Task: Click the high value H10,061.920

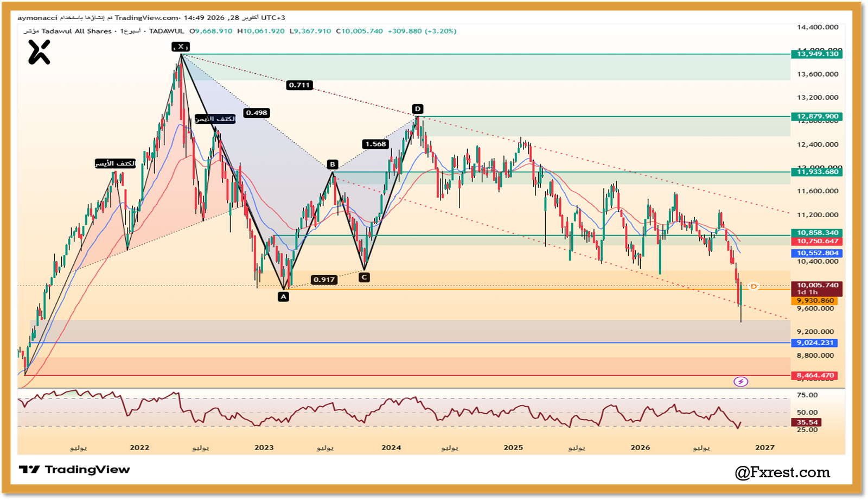Action: (x=261, y=31)
